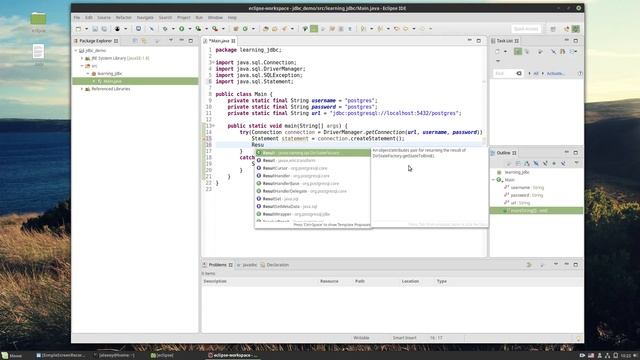Click the Collapse All icon in Package Explorer

135,41
